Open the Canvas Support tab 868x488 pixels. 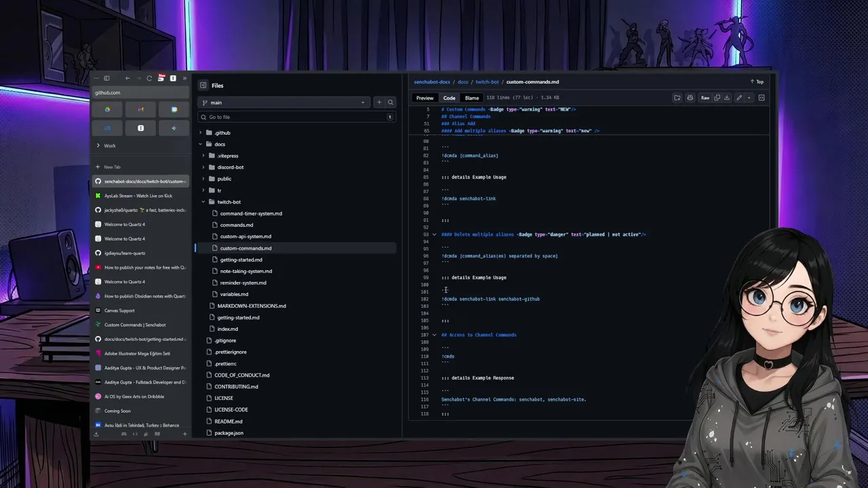(140, 310)
